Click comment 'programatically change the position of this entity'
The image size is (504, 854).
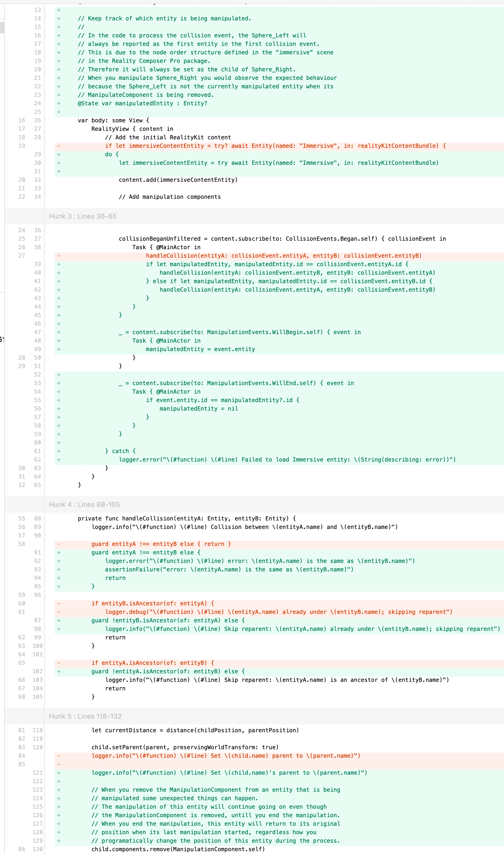point(216,841)
